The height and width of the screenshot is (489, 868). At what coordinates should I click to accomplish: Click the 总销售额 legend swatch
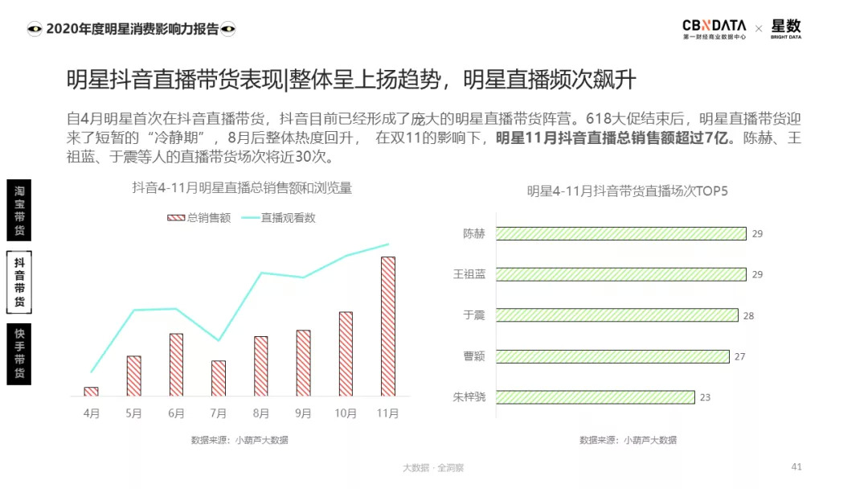click(176, 218)
